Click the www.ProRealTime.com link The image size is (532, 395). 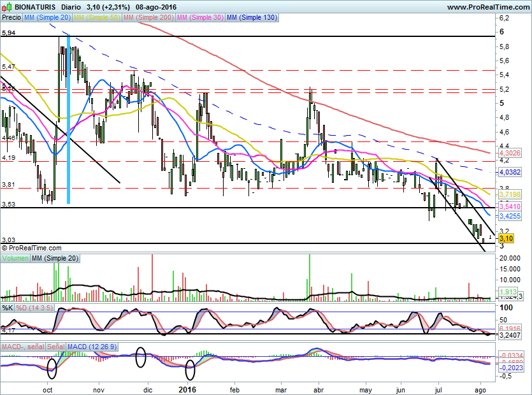488,7
